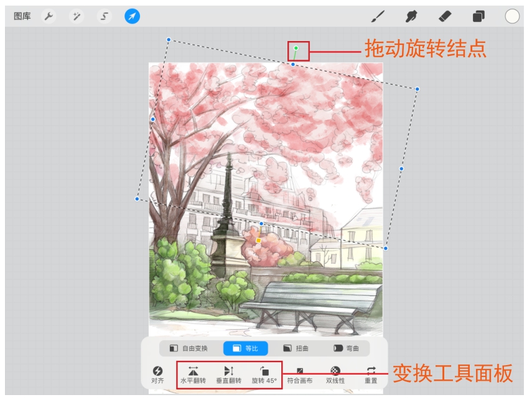Select the Selection S-shaped tool
The width and height of the screenshot is (532, 405).
point(104,16)
